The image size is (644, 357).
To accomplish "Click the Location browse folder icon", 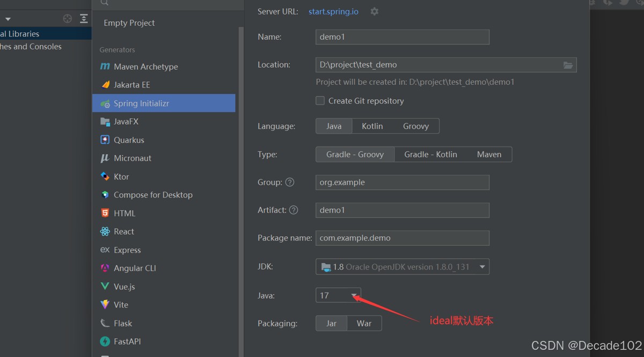I will coord(568,65).
